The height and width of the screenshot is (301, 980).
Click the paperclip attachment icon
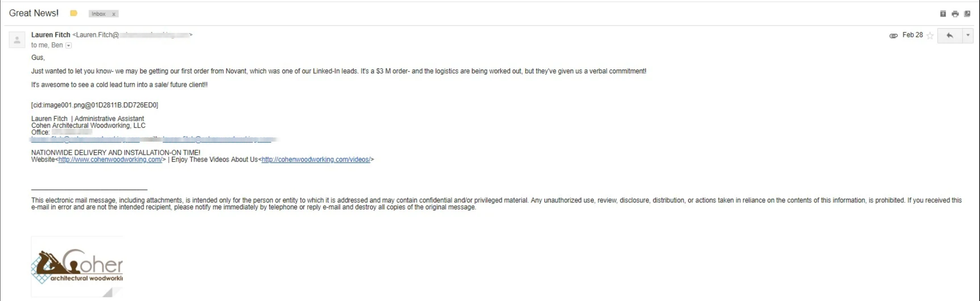[x=893, y=36]
